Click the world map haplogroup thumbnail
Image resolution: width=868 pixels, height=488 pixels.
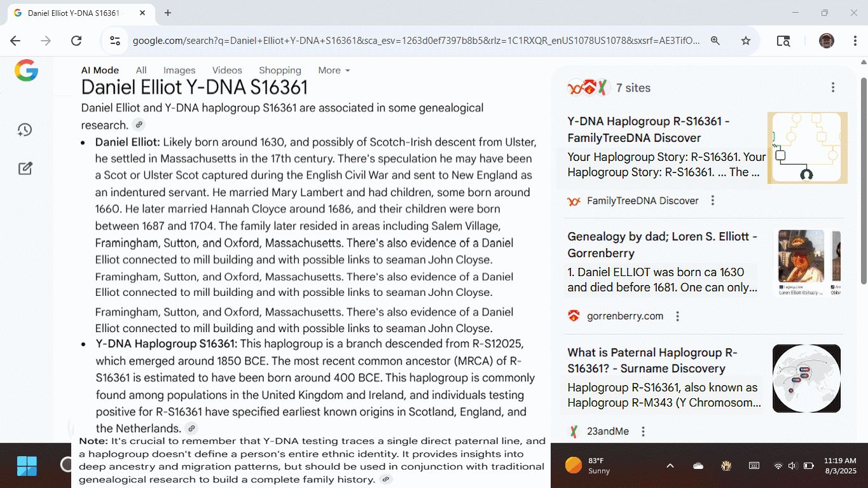coord(806,379)
